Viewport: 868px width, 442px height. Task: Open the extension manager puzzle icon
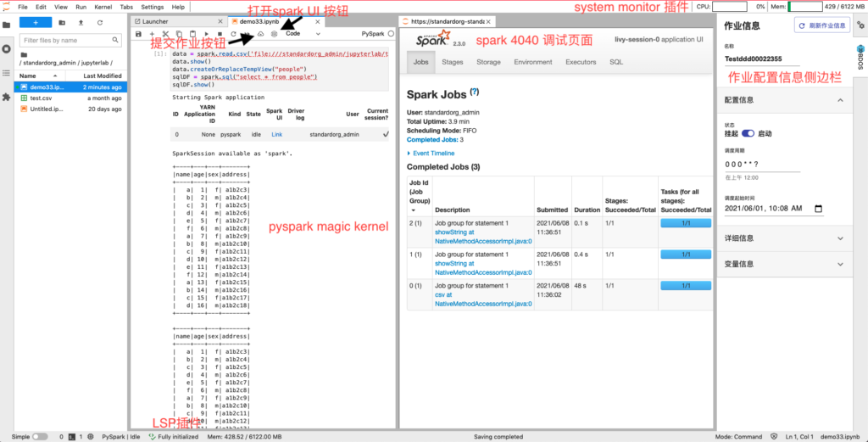[7, 98]
